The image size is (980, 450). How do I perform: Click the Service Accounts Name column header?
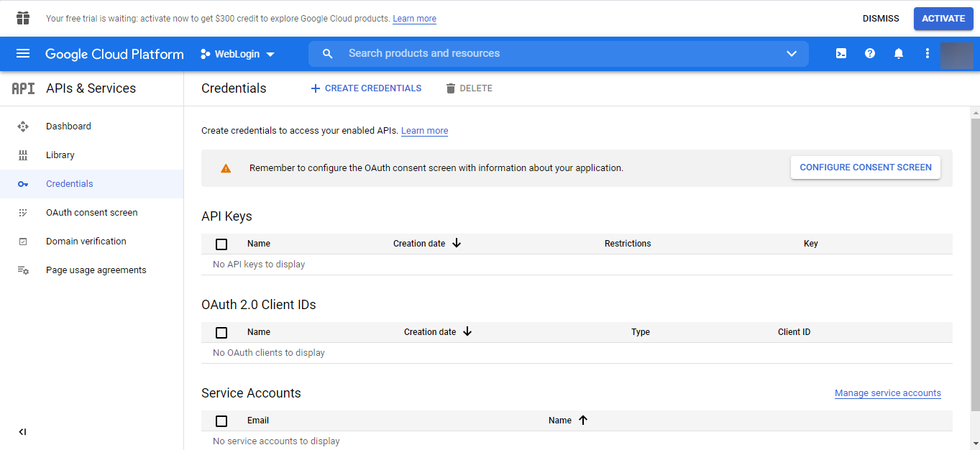pyautogui.click(x=560, y=421)
